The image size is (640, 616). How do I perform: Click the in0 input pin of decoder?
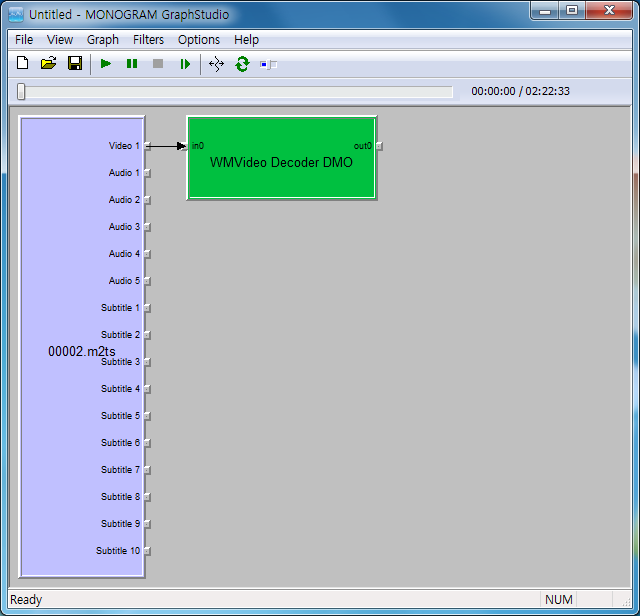click(185, 146)
